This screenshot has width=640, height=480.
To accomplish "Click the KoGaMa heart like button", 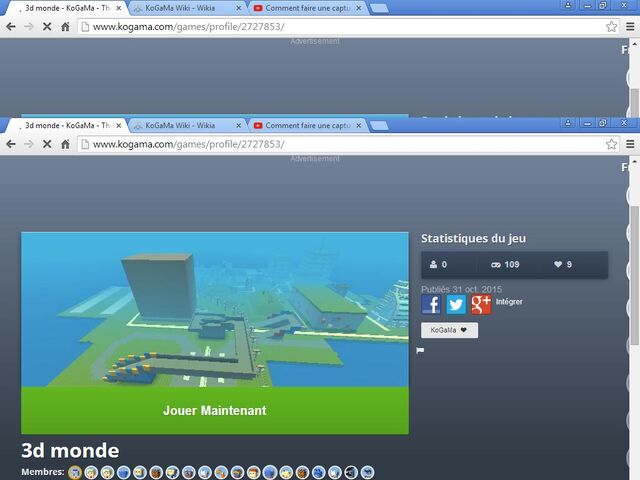I will click(x=449, y=330).
